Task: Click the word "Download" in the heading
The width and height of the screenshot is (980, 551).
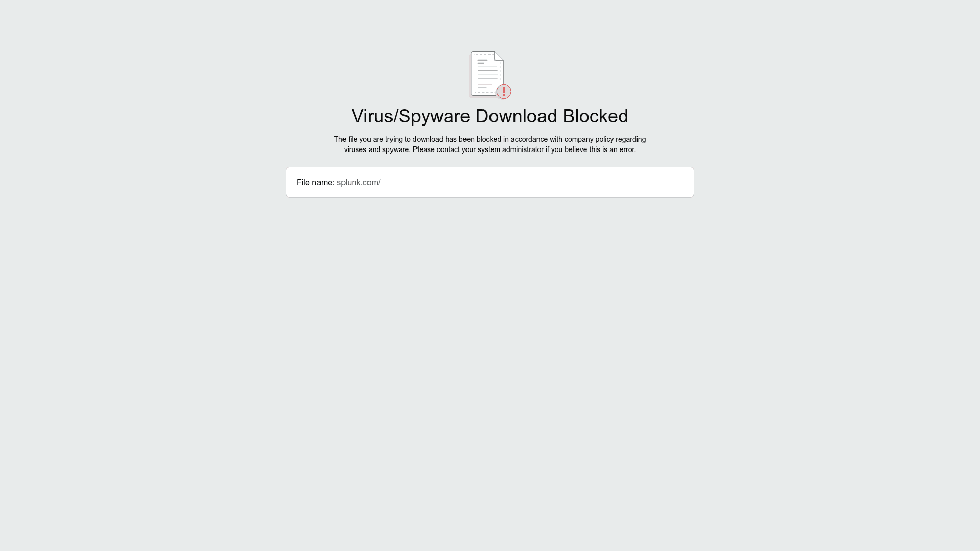Action: pyautogui.click(x=516, y=116)
